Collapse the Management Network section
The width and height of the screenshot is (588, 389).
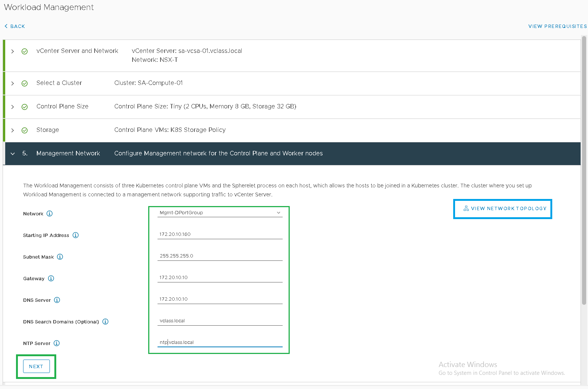click(13, 154)
